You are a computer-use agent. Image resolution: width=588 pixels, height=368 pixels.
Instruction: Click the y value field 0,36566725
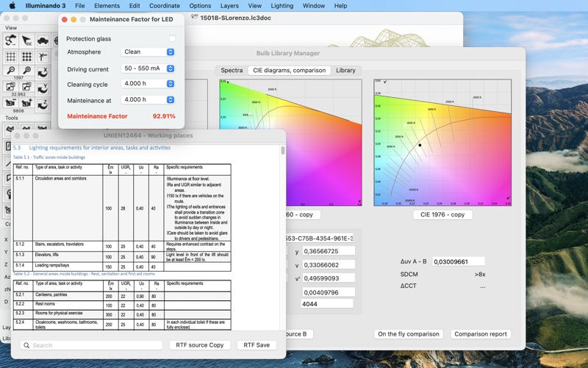(328, 251)
